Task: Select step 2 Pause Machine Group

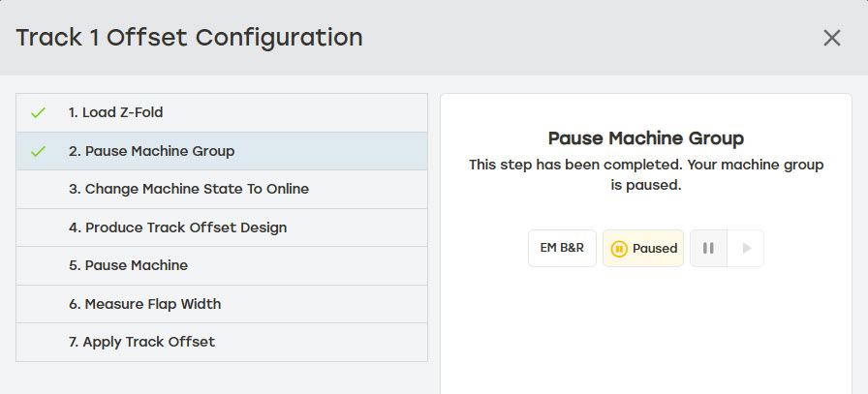Action: click(151, 151)
